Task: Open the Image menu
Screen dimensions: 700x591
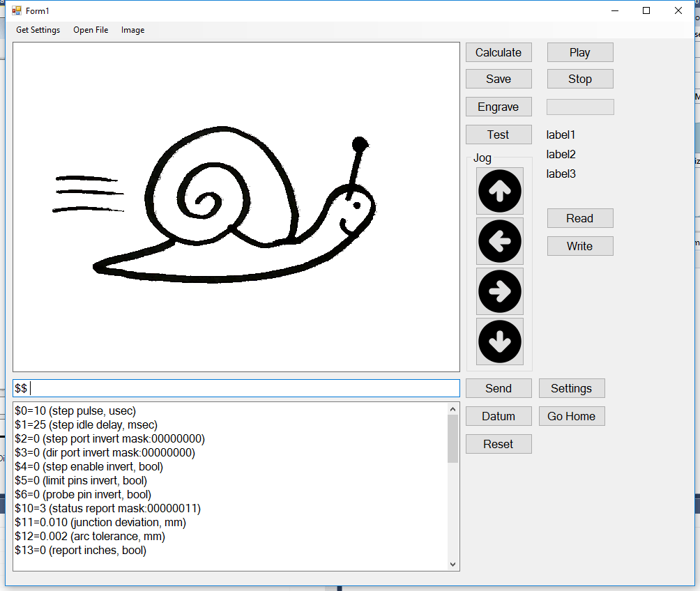Action: point(132,30)
